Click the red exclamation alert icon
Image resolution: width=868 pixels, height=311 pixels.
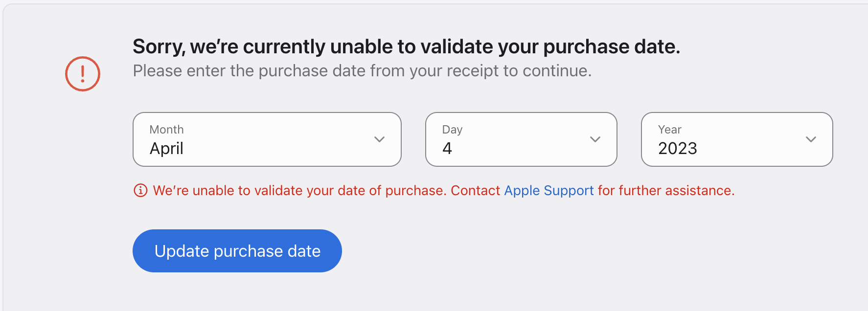point(83,74)
